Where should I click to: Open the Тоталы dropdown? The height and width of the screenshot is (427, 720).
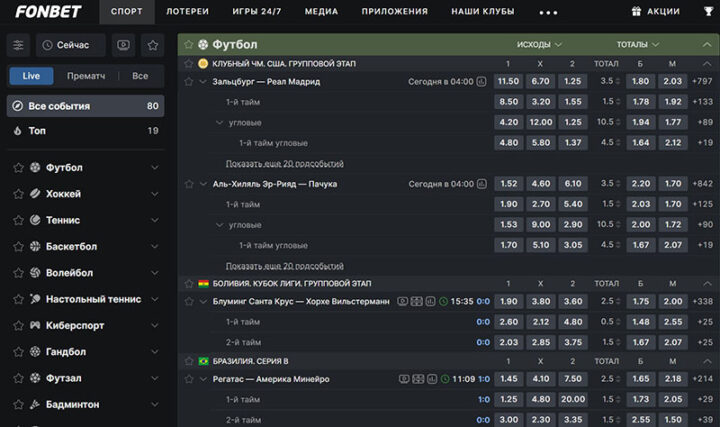pos(637,45)
